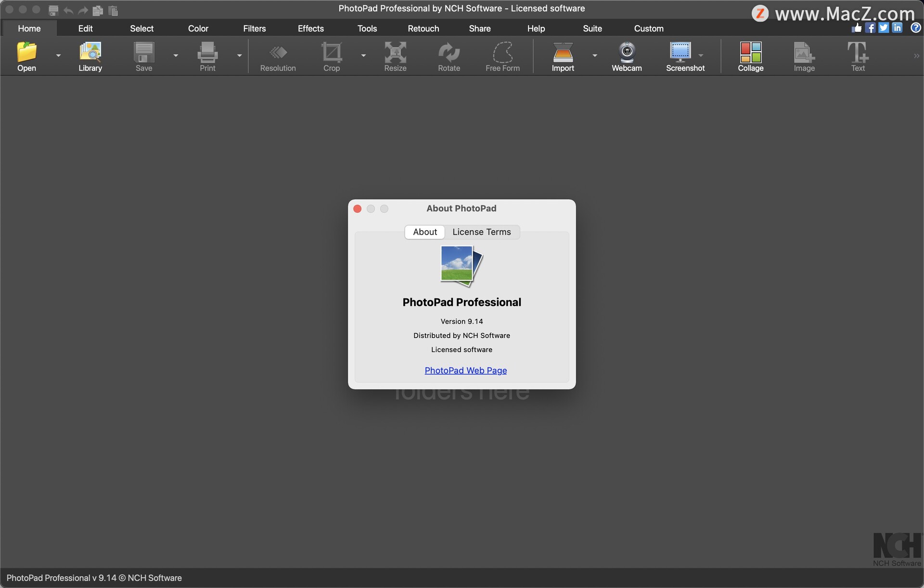Screen dimensions: 924x588
Task: Open the Select tab
Action: (x=141, y=28)
